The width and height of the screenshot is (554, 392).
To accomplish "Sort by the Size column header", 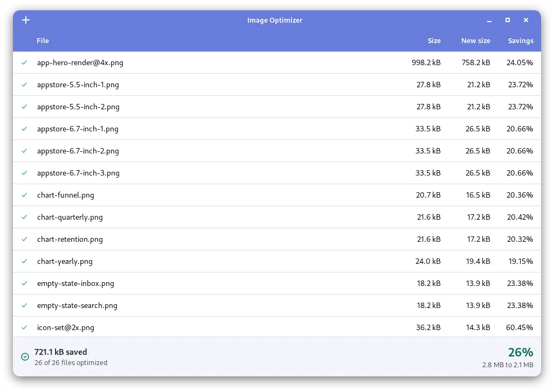I will point(434,40).
